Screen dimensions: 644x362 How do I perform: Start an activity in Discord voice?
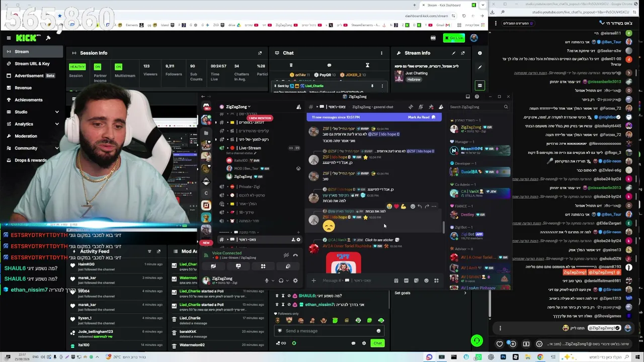(x=263, y=266)
